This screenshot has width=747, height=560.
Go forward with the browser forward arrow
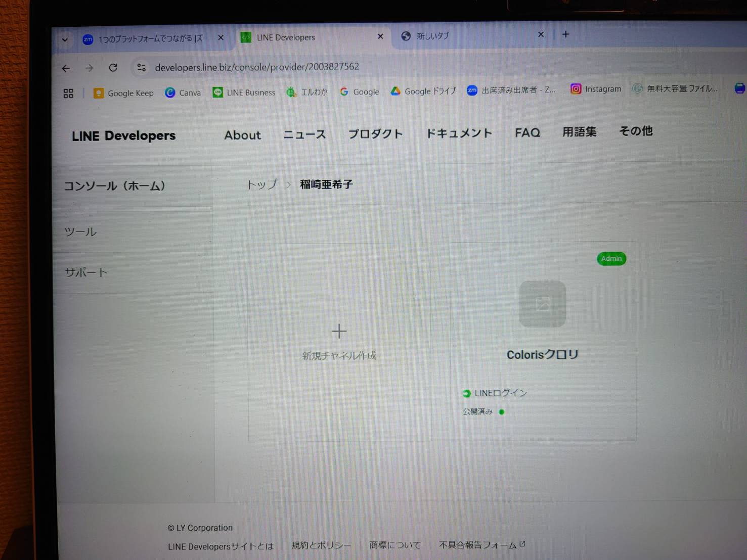89,68
